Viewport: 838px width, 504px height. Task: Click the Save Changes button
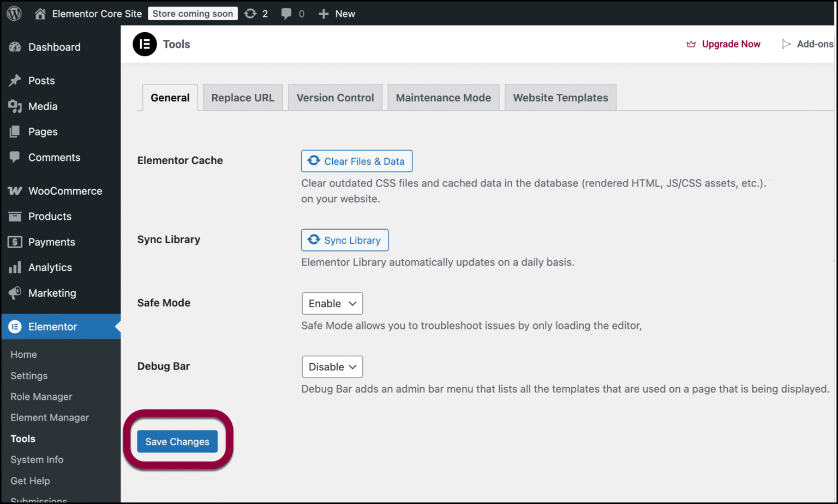click(177, 441)
